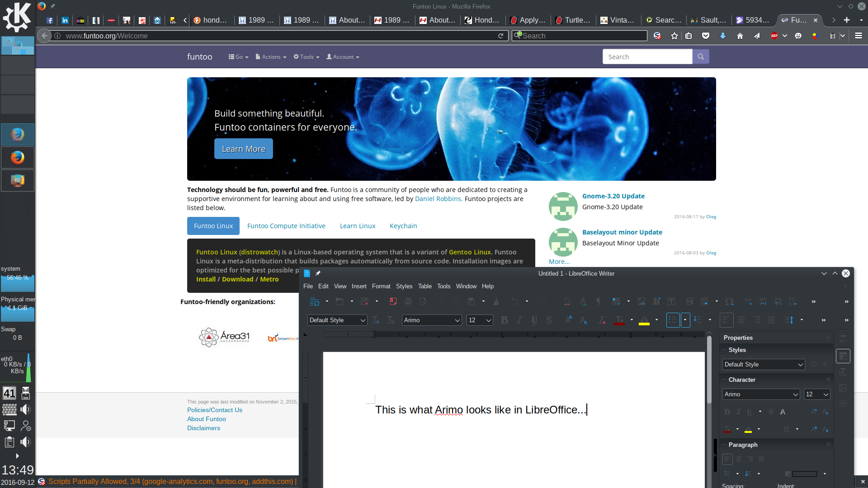Viewport: 868px width, 488px height.
Task: Click the Insert Chart icon in Writer
Action: tap(656, 301)
